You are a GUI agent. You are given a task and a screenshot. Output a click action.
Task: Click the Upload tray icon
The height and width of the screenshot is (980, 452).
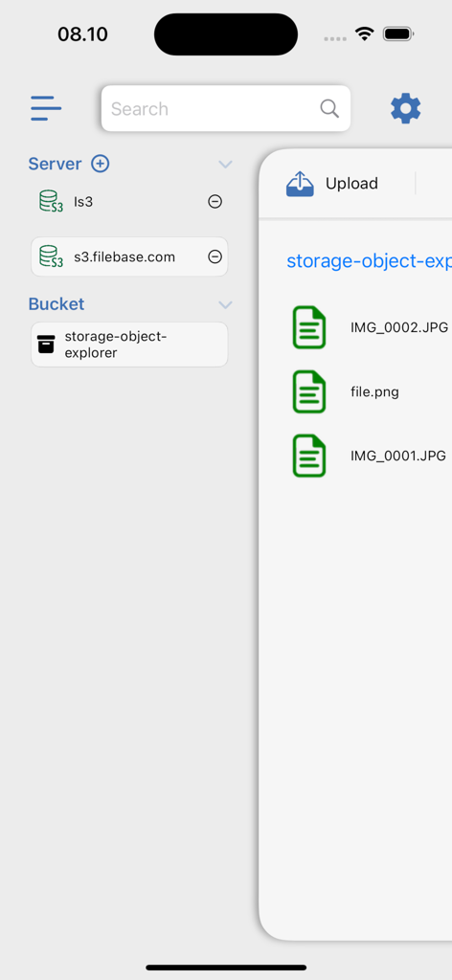(x=300, y=184)
